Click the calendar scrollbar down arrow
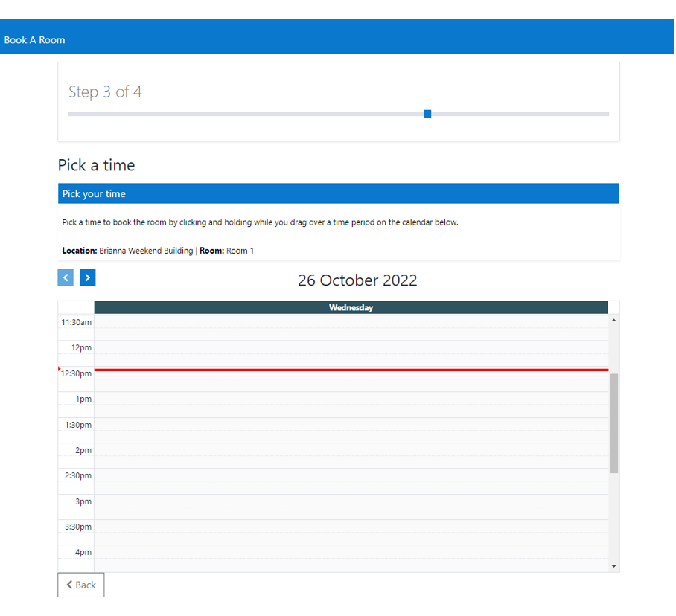Viewport: 676px width, 616px height. [613, 566]
